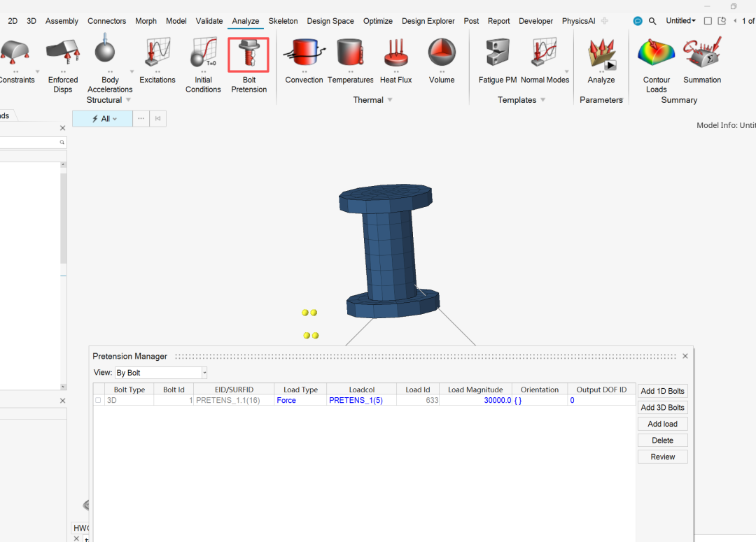Tick the checkbox for the 3D bolt row
This screenshot has width=756, height=542.
pyautogui.click(x=98, y=401)
